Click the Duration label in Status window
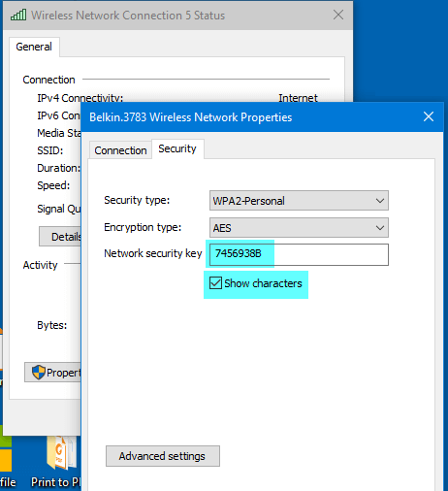 coord(58,168)
